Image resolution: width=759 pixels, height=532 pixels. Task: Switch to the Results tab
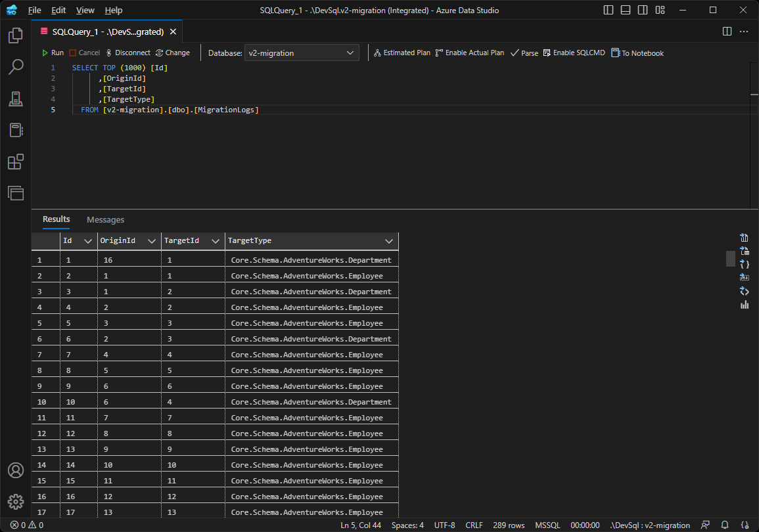point(56,219)
